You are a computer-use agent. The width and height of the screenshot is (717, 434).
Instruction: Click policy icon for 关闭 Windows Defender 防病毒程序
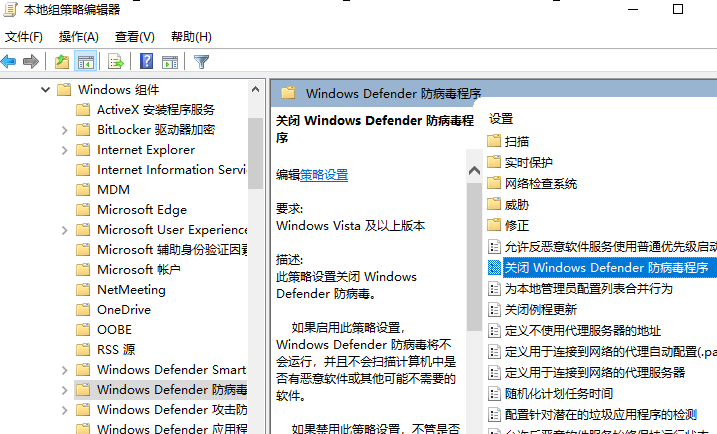(494, 268)
